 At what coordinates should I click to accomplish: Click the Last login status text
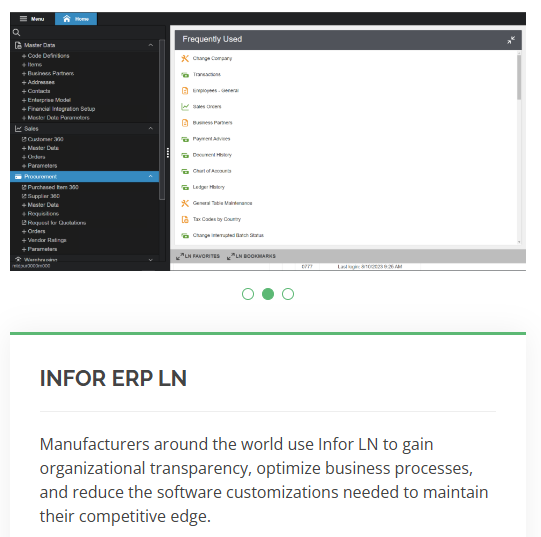point(370,267)
